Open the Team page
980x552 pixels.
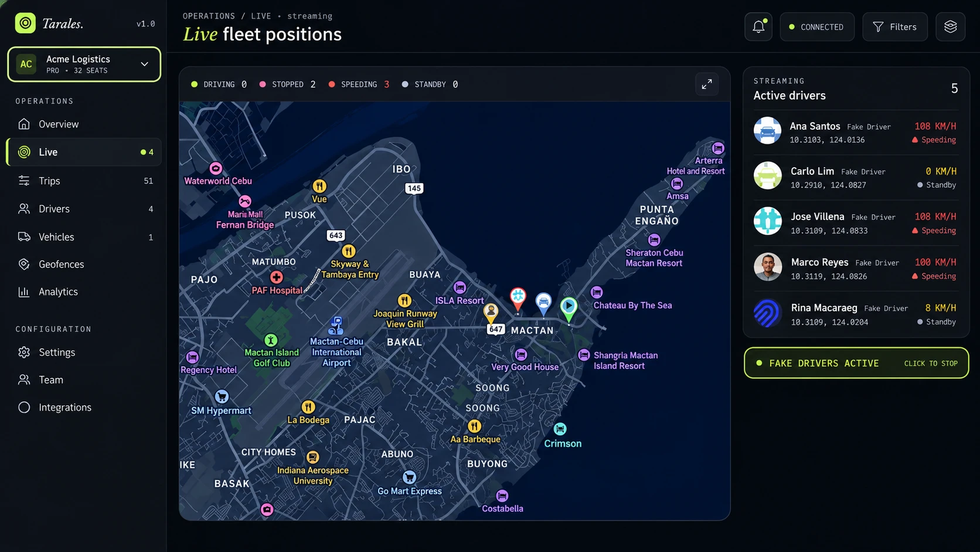point(84,380)
